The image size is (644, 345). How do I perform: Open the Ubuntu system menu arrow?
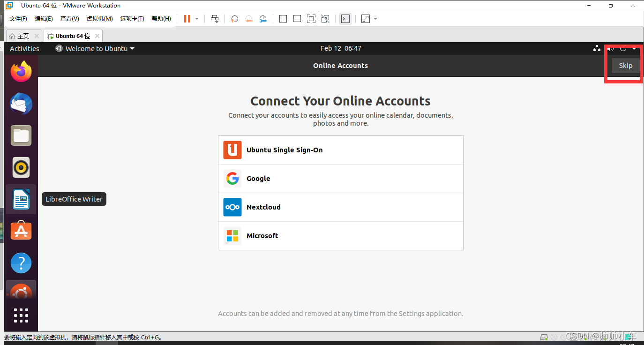pos(634,48)
